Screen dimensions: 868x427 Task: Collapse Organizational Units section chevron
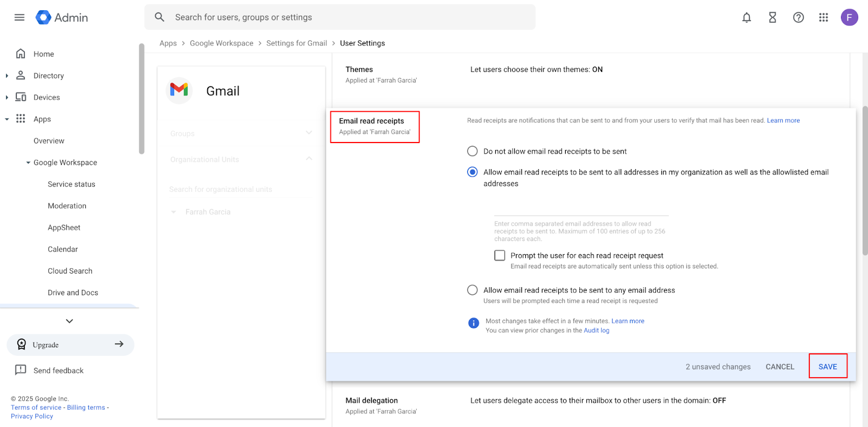point(309,159)
